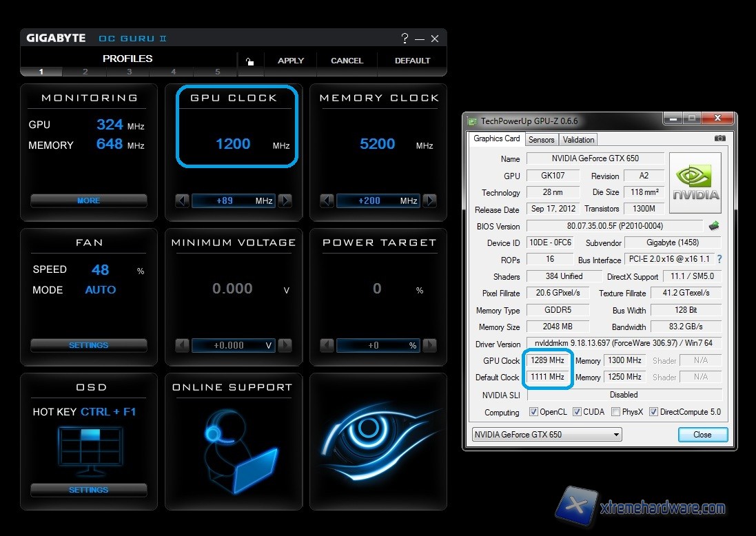Decrease memory clock offset with left arrow
Image resolution: width=756 pixels, height=536 pixels.
point(327,200)
